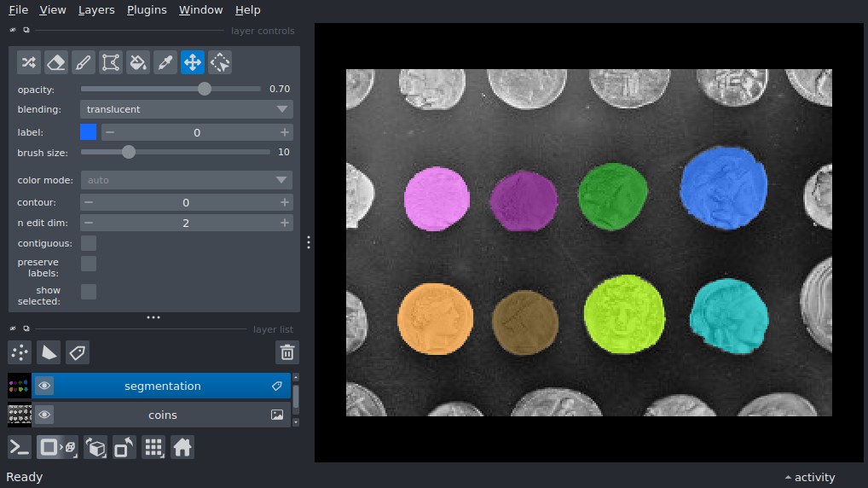Click the segmentation layer thumbnail
Screen dimensions: 868x488
coord(20,386)
